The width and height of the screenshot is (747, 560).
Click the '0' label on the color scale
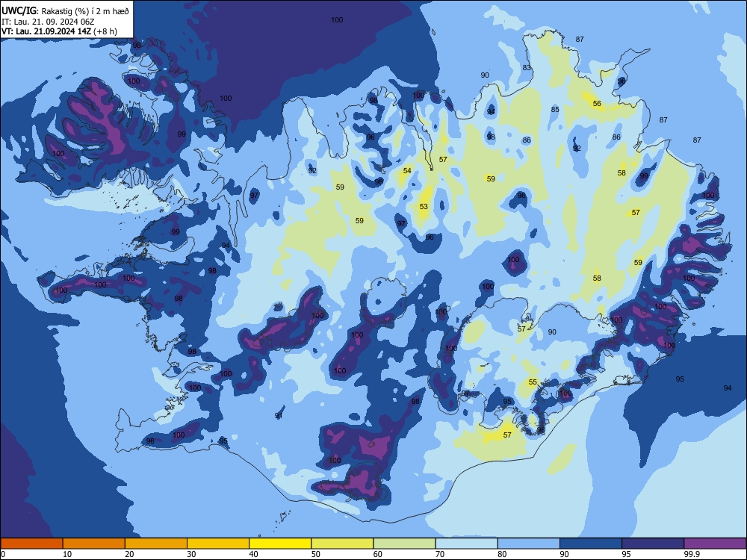click(x=3, y=554)
